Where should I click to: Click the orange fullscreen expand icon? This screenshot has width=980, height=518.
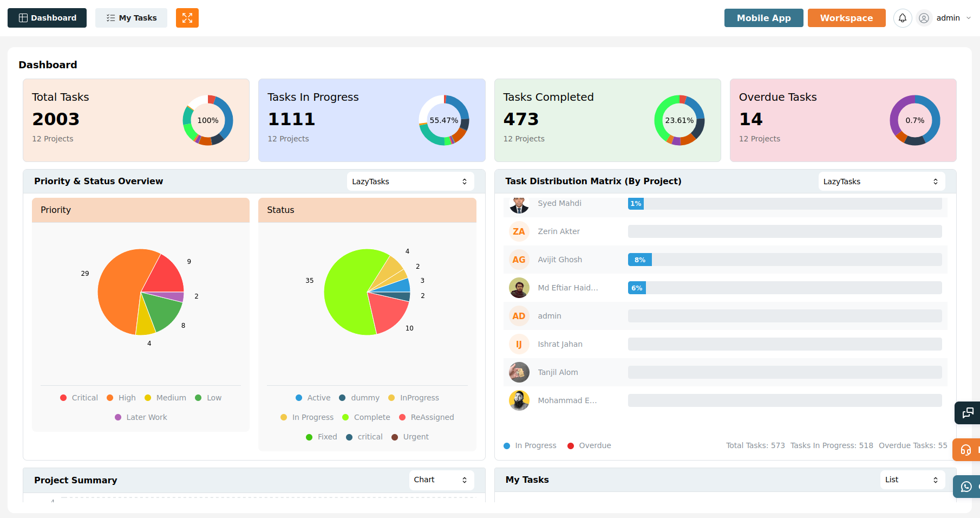point(187,18)
